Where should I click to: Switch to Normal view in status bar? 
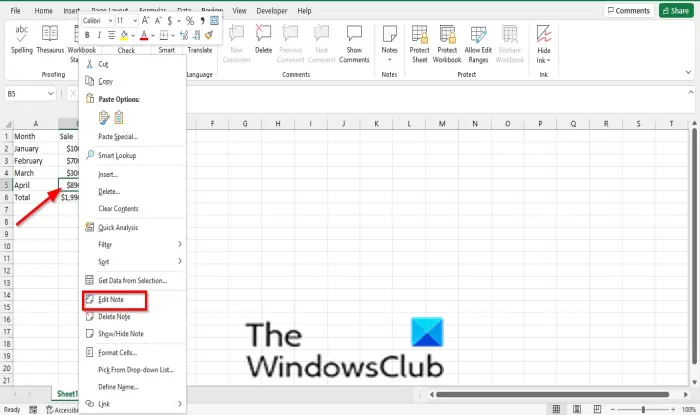pos(556,409)
